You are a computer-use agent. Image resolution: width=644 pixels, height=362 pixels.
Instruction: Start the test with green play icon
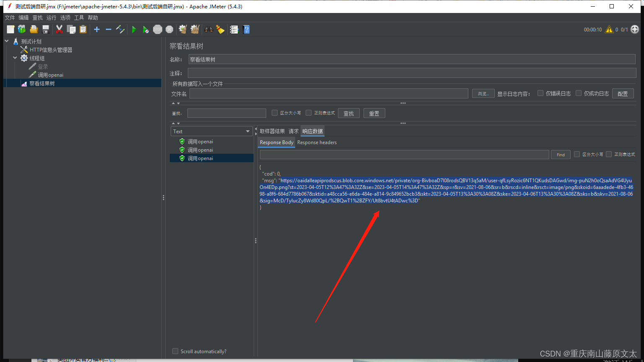tap(134, 29)
